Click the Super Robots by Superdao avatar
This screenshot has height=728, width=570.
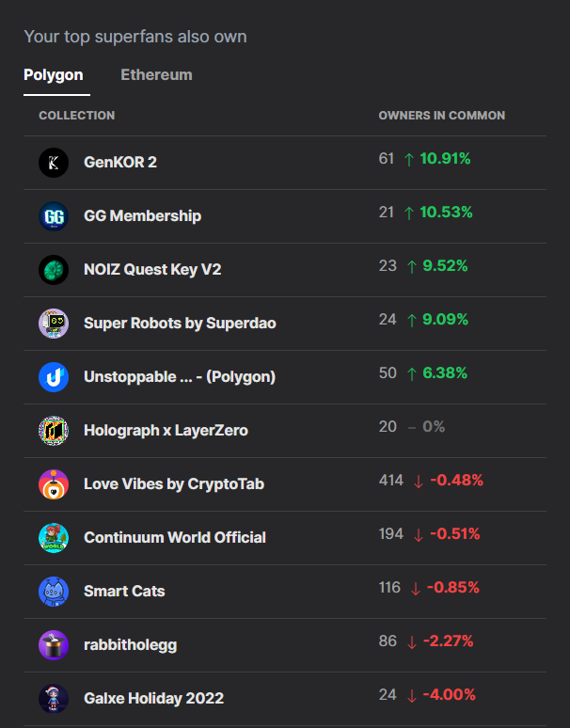[54, 324]
